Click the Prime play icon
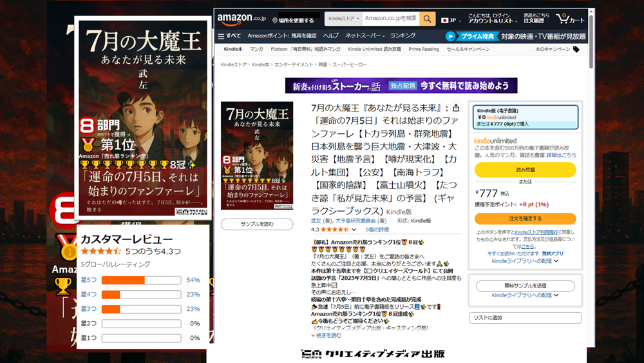Image resolution: width=644 pixels, height=363 pixels. click(450, 36)
